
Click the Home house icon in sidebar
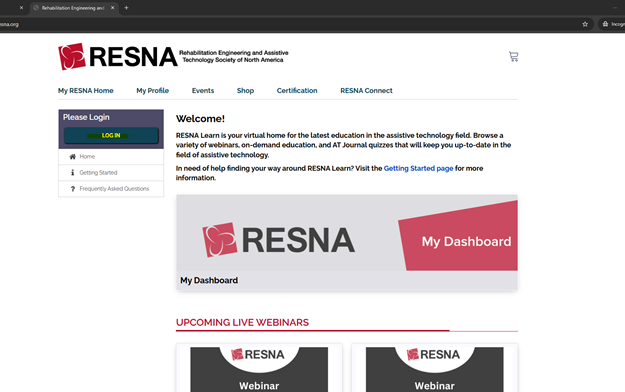[x=73, y=157]
